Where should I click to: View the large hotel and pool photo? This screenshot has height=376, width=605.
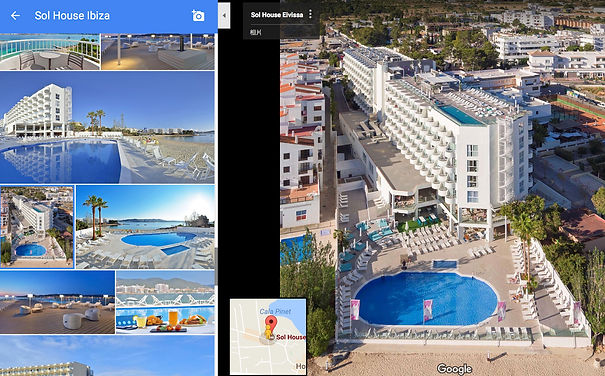[107, 127]
